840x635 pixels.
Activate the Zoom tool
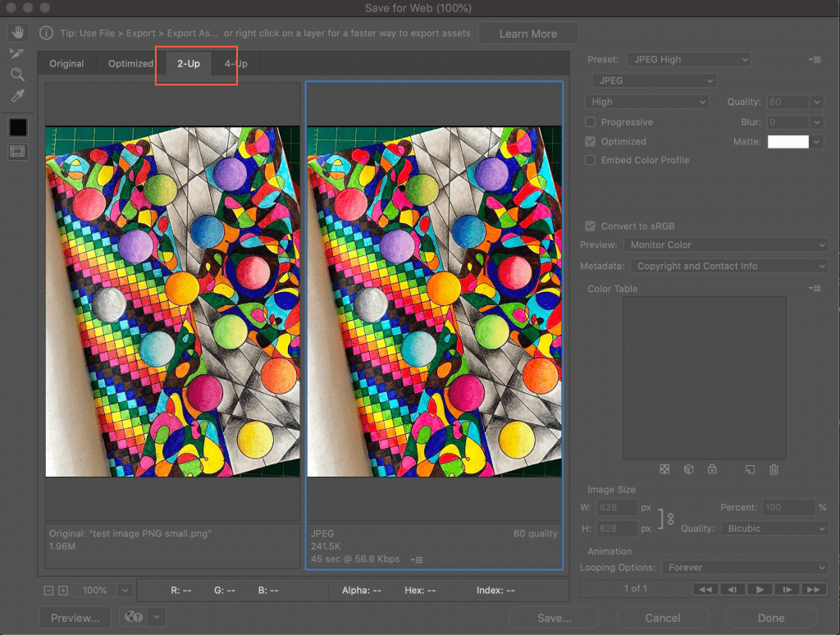(x=18, y=74)
